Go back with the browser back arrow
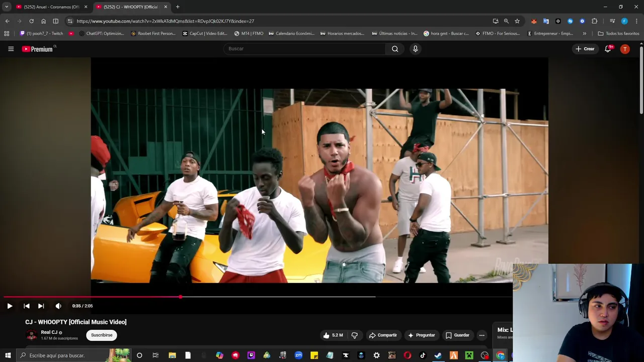 [7, 21]
